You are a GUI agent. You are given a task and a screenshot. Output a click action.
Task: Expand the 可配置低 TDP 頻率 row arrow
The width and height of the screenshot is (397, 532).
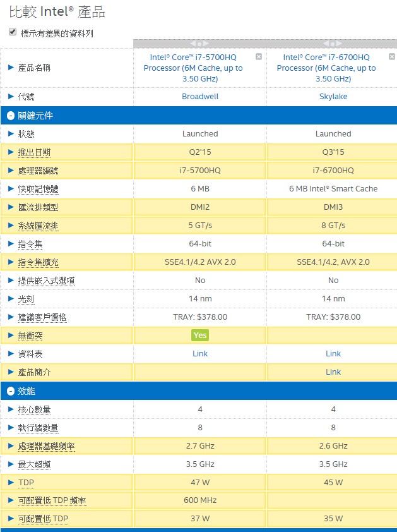(x=11, y=500)
